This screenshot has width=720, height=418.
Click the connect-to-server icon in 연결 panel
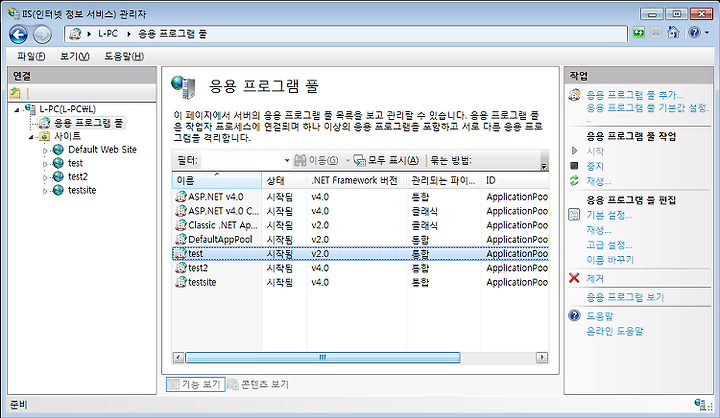15,93
